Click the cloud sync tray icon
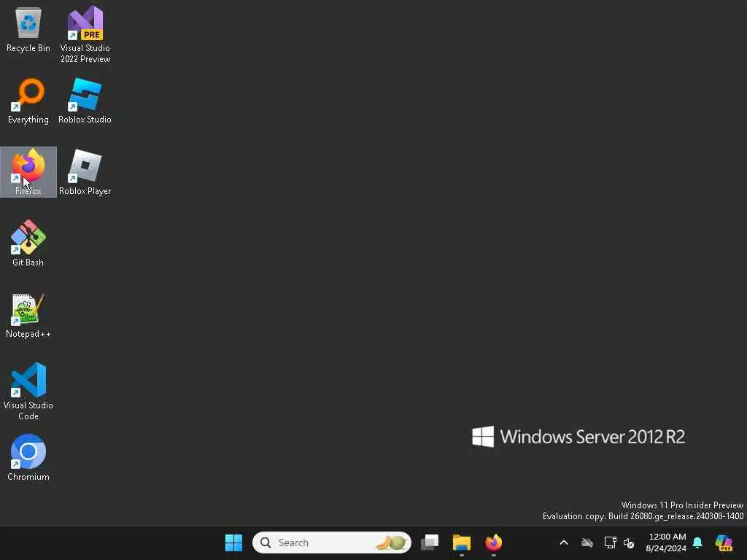Viewport: 747px width, 560px height. 587,542
